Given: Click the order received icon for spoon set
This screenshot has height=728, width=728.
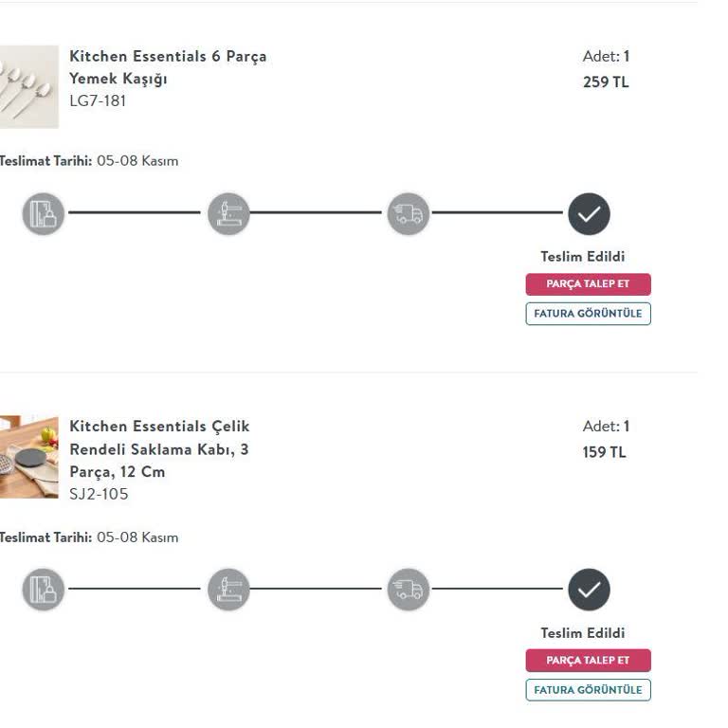Looking at the screenshot, I should tap(44, 214).
